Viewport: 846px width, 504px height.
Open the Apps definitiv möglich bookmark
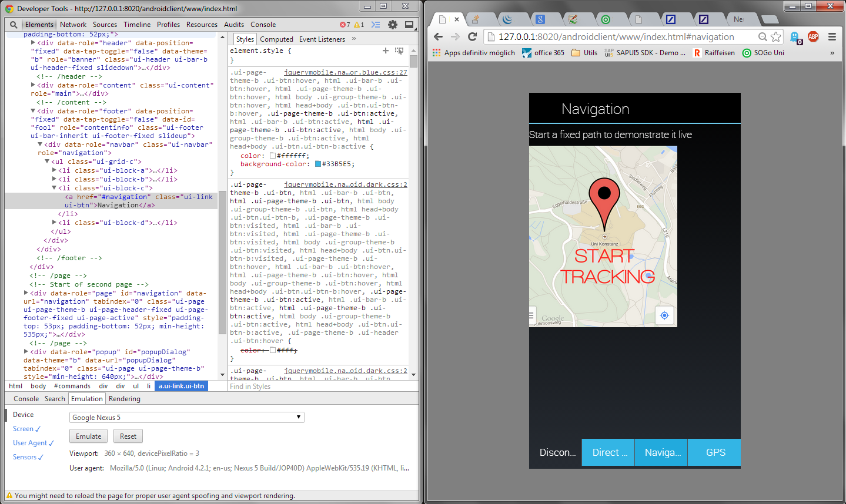[x=474, y=53]
